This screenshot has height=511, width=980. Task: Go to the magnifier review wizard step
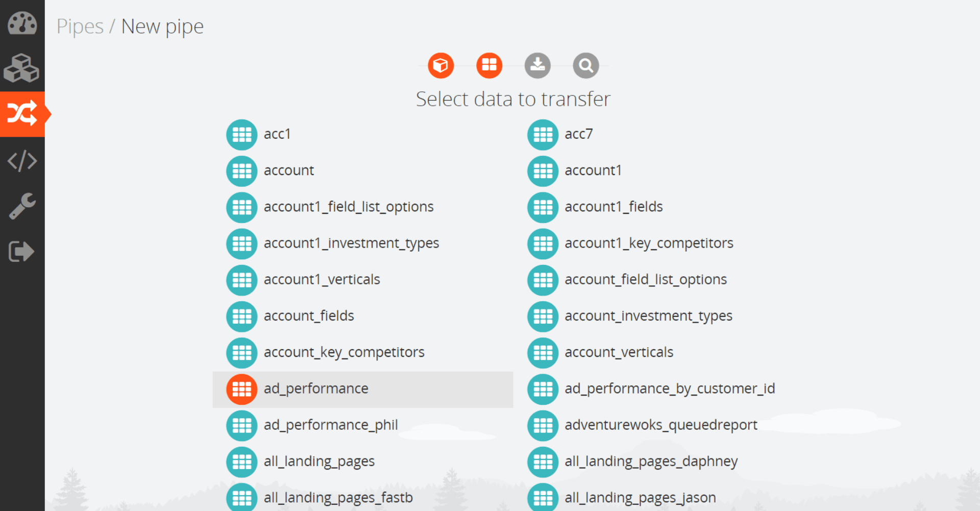click(x=585, y=65)
